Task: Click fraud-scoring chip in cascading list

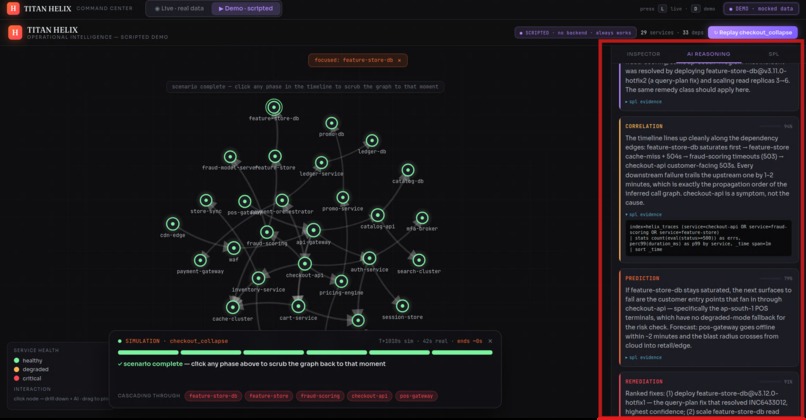Action: pyautogui.click(x=320, y=396)
